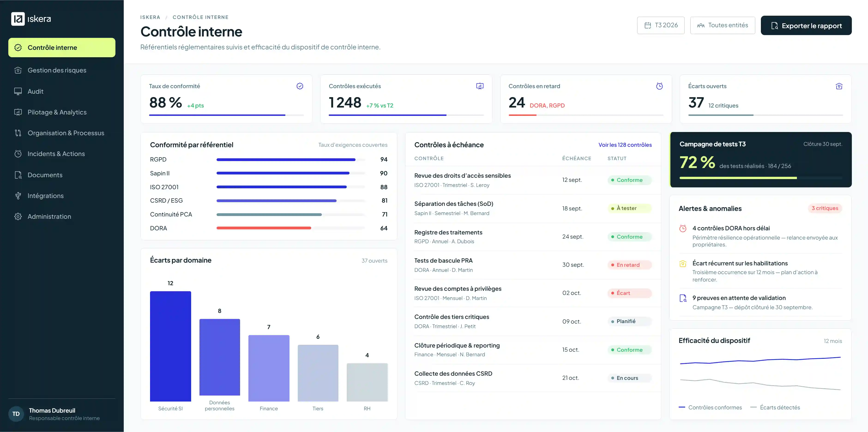868x432 pixels.
Task: Open Revue des comptes à privilèges
Action: [x=533, y=293]
